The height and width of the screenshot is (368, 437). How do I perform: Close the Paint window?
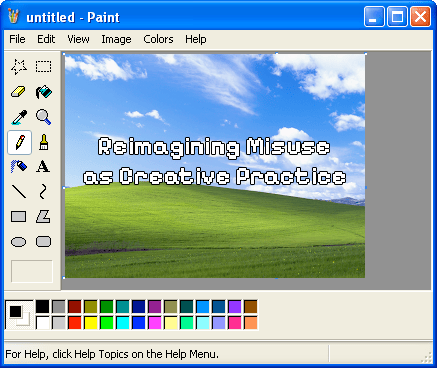coord(420,17)
